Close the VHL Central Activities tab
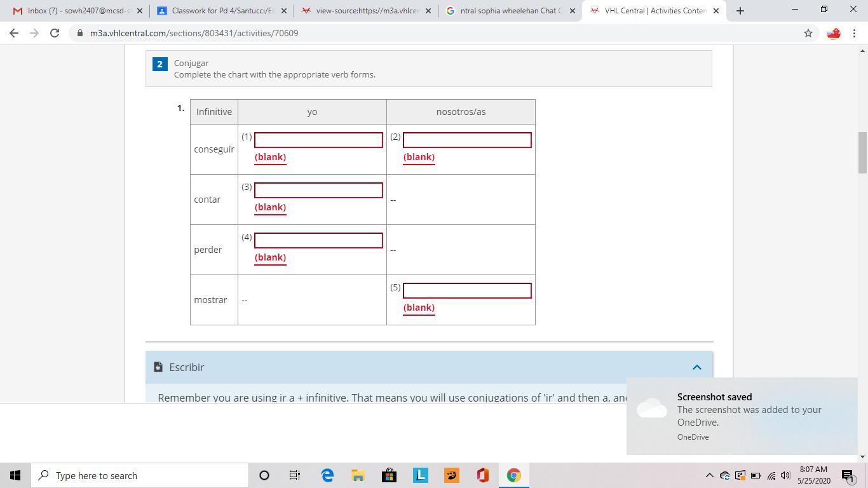 point(715,11)
